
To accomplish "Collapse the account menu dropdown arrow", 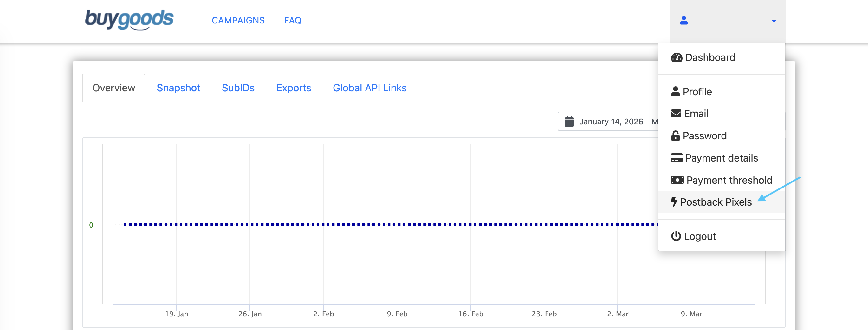I will 774,21.
